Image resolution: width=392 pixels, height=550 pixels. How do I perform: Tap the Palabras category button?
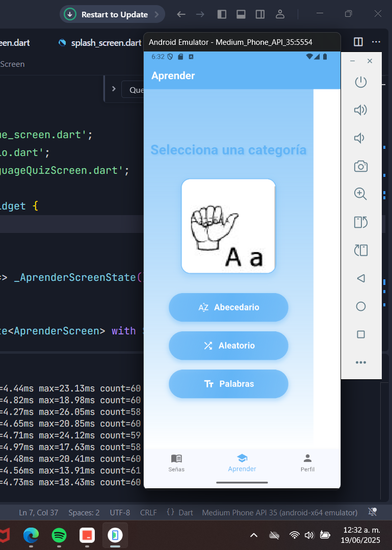[x=228, y=384]
